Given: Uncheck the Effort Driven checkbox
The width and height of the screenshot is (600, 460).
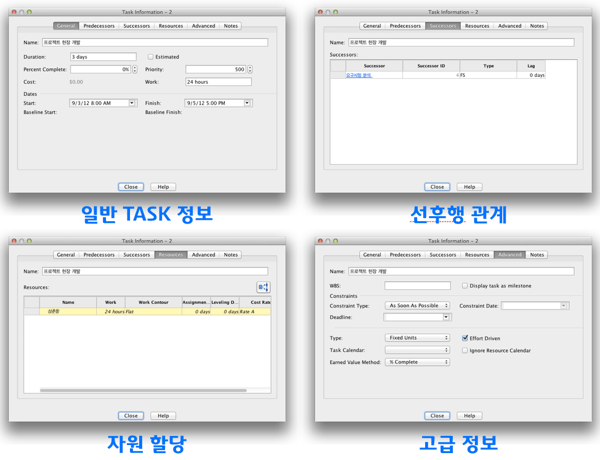Looking at the screenshot, I should click(465, 338).
